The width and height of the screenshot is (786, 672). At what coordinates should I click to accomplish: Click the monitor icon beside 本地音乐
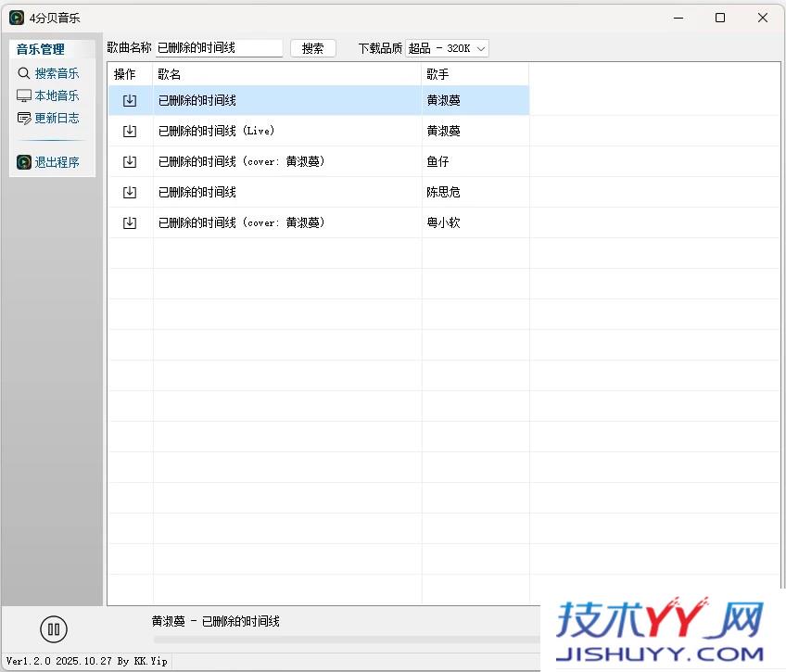point(23,95)
